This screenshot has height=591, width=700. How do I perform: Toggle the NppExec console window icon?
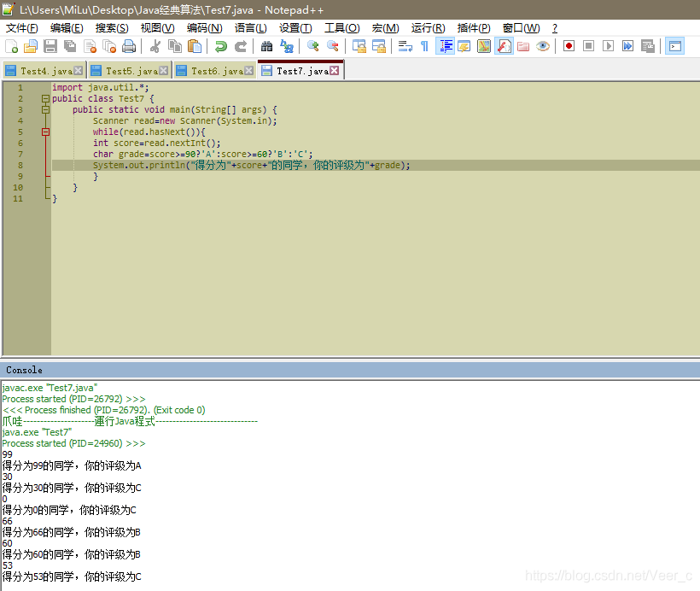[675, 46]
